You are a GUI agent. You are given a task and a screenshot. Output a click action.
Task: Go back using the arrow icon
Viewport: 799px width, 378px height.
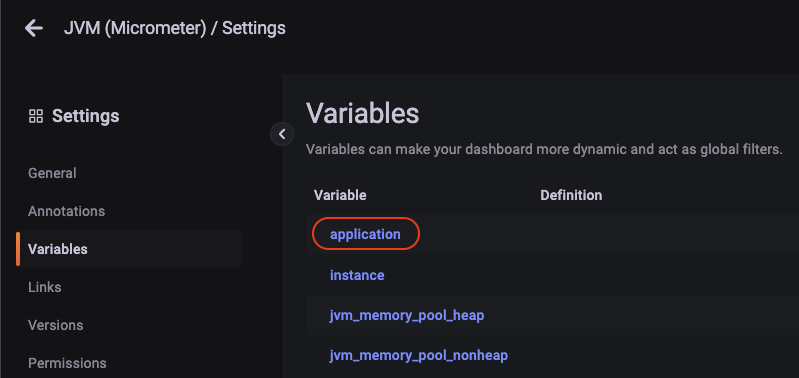(x=34, y=28)
